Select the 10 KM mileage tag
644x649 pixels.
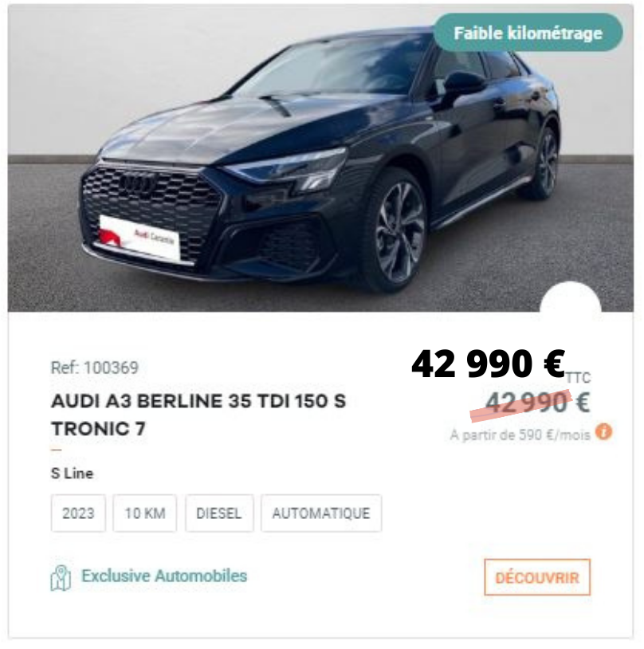tap(145, 513)
